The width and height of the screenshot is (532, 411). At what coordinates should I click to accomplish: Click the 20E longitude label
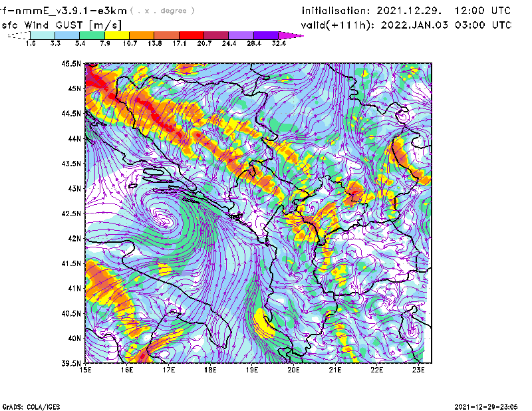[x=293, y=370]
